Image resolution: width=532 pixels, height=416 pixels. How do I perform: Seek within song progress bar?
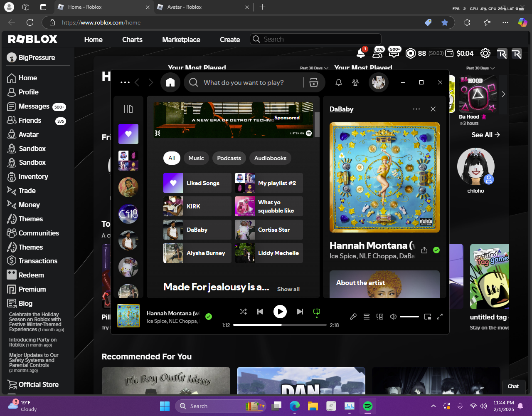point(280,325)
